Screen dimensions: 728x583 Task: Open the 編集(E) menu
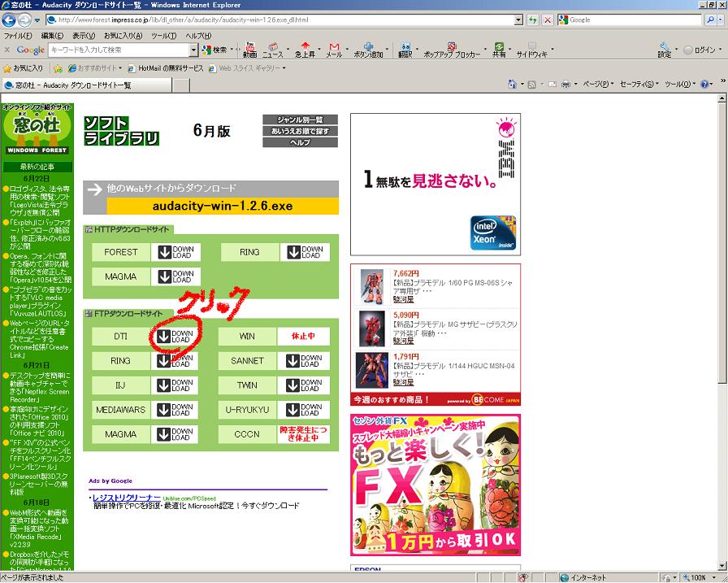pyautogui.click(x=52, y=36)
